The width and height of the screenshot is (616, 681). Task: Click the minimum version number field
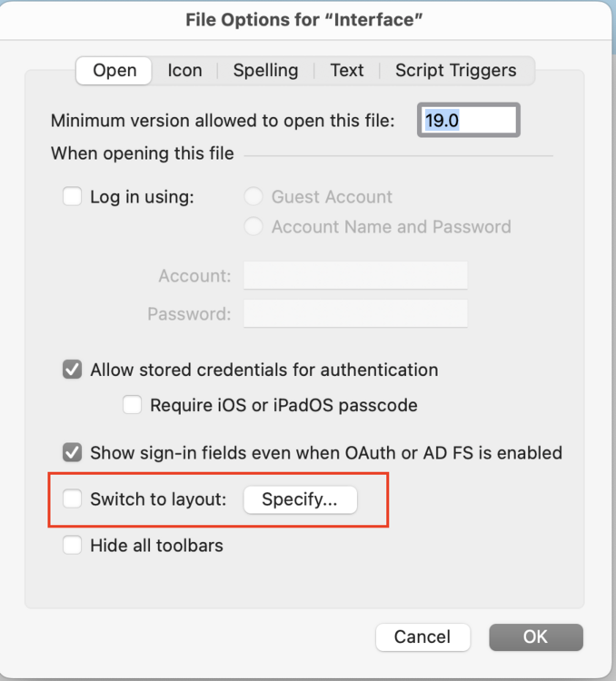(x=469, y=121)
